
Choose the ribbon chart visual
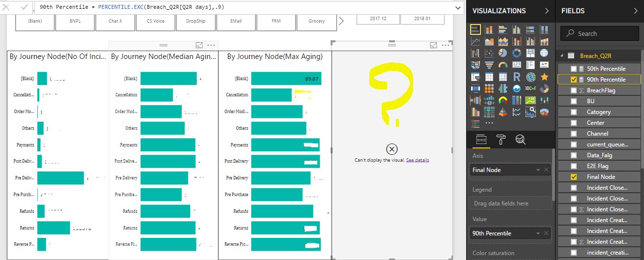(544, 41)
